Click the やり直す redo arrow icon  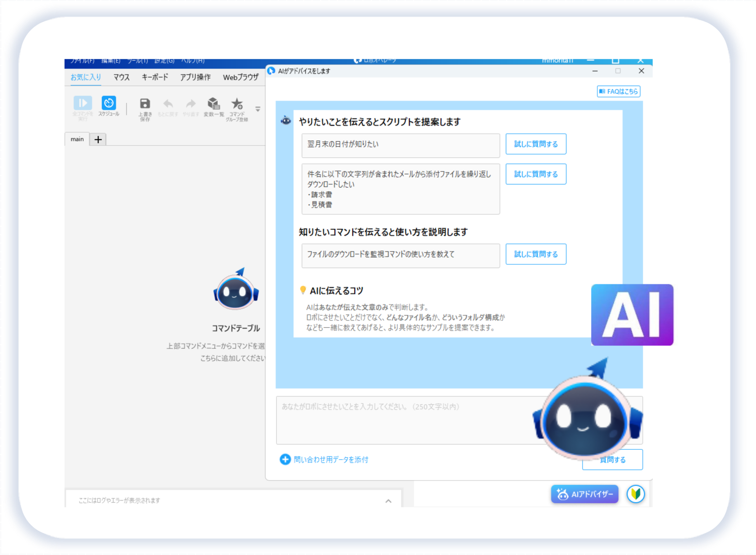click(191, 104)
